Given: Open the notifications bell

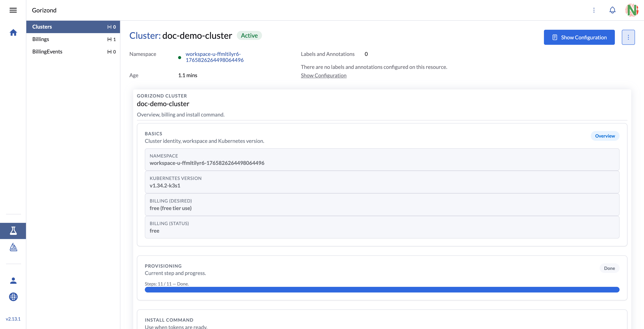Looking at the screenshot, I should (x=612, y=10).
